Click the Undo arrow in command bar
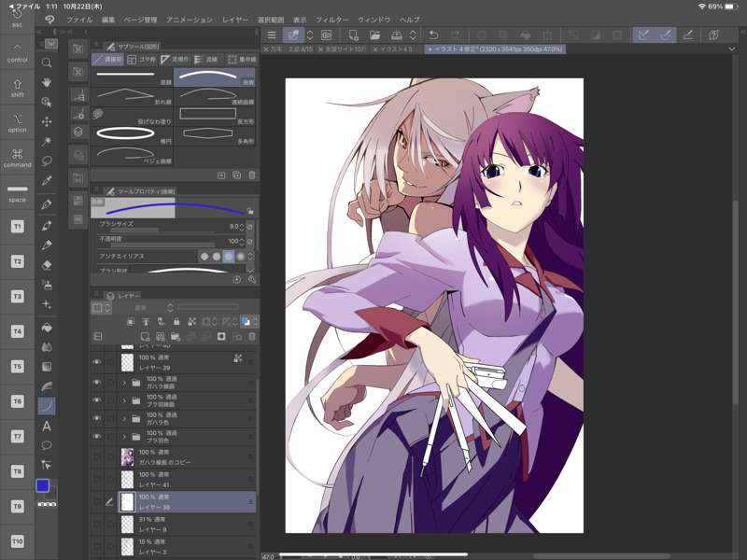This screenshot has height=560, width=747. click(x=433, y=35)
